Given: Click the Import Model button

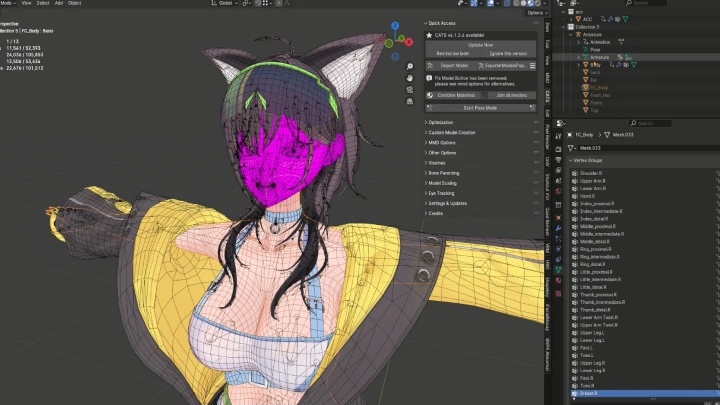Looking at the screenshot, I should [x=450, y=66].
